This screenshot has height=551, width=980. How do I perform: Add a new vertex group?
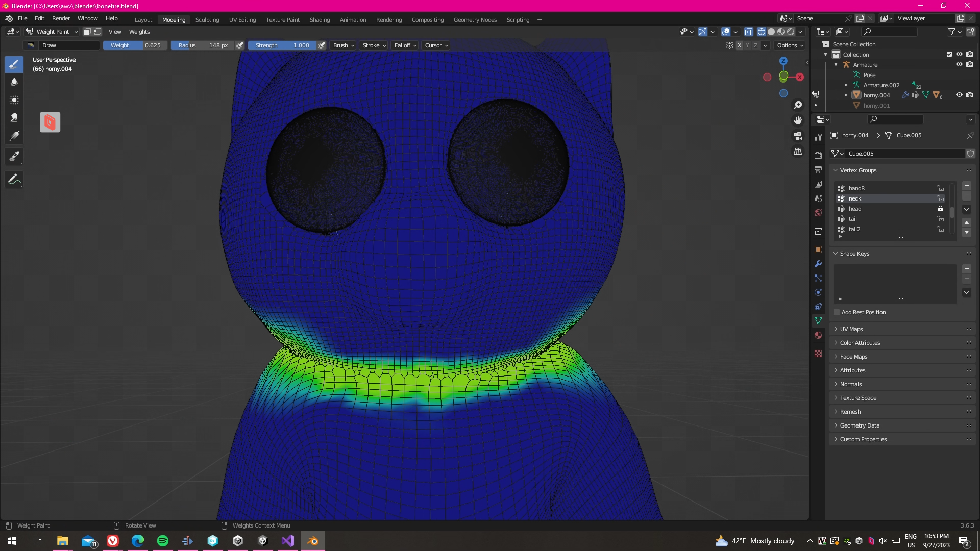coord(967,186)
